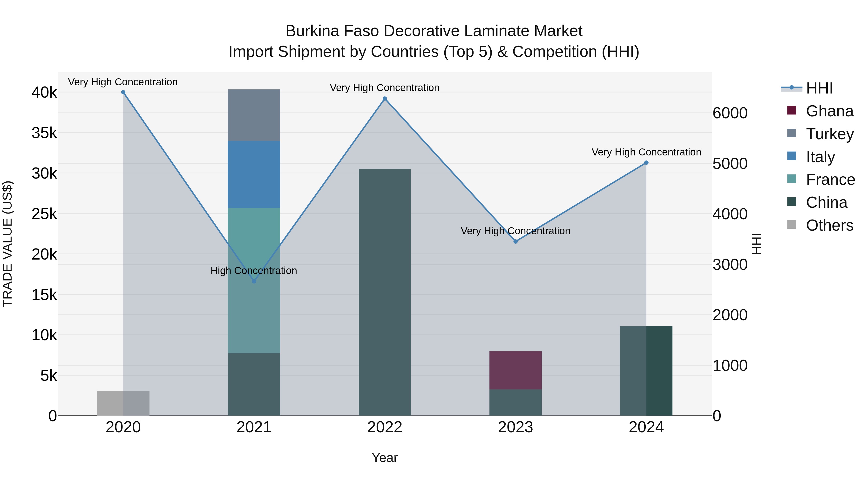Screen dimensions: 868x488
Task: Click the 1000 right axis tick label
Action: (x=730, y=365)
